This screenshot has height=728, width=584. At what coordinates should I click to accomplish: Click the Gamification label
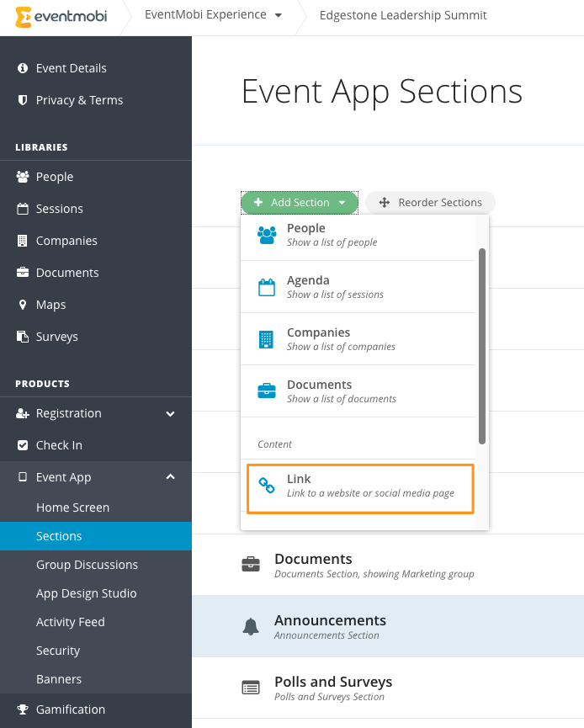tap(71, 709)
